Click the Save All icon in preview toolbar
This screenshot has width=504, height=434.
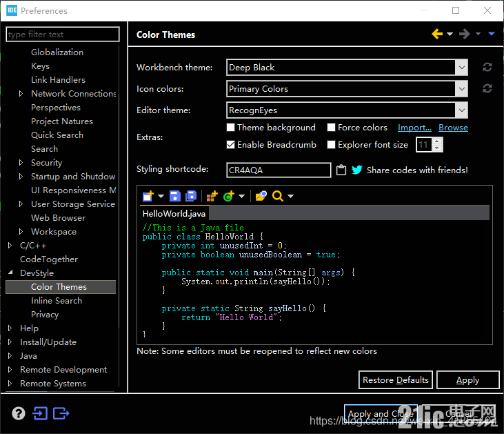tap(191, 196)
